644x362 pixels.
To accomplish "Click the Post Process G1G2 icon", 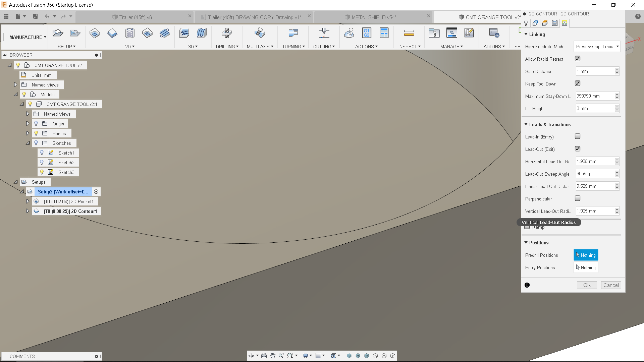I will coord(366,33).
